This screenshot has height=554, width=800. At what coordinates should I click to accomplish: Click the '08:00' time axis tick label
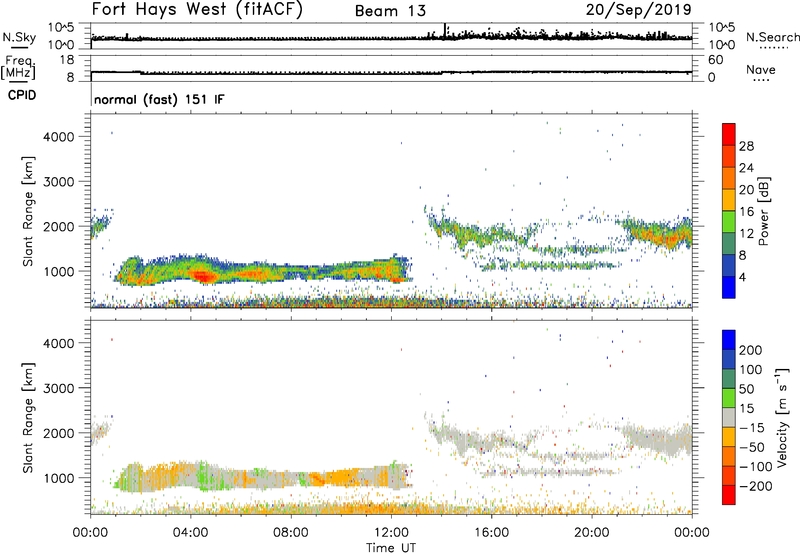[x=291, y=533]
